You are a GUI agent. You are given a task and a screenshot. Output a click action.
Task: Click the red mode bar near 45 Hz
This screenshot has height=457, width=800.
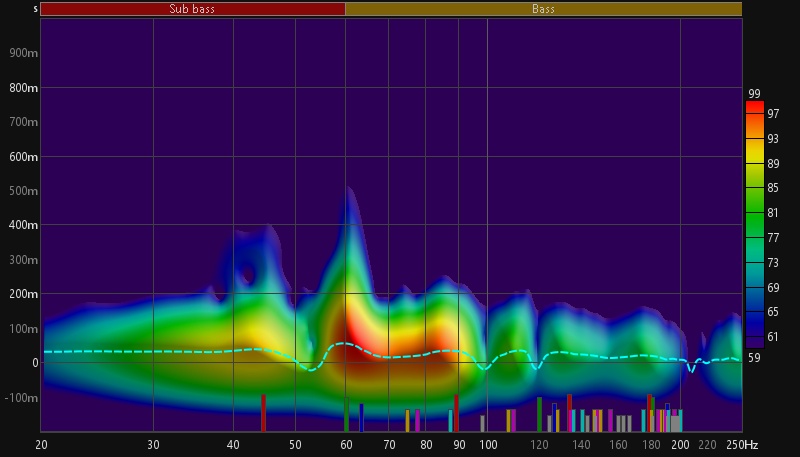coord(264,412)
